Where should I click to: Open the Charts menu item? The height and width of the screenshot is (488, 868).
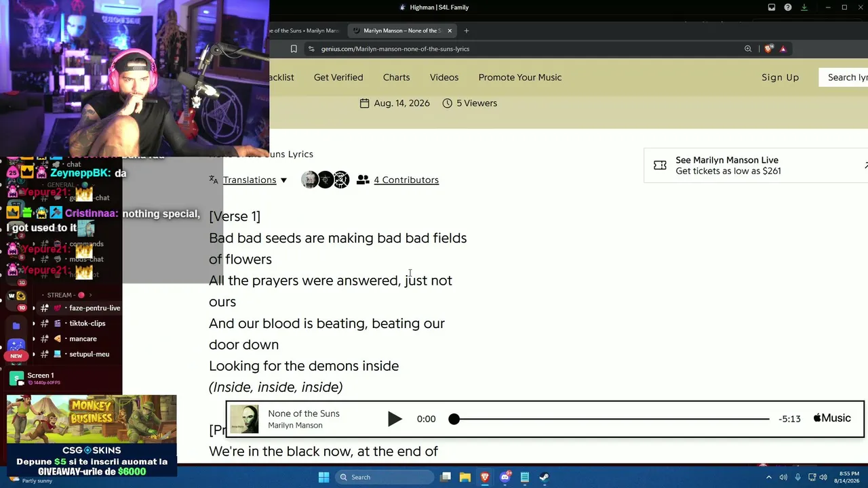(x=396, y=77)
